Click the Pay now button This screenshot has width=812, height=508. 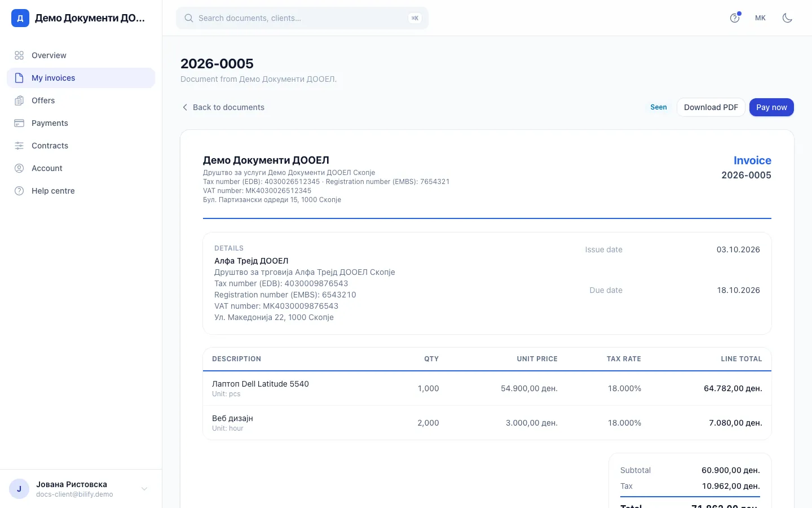click(771, 107)
